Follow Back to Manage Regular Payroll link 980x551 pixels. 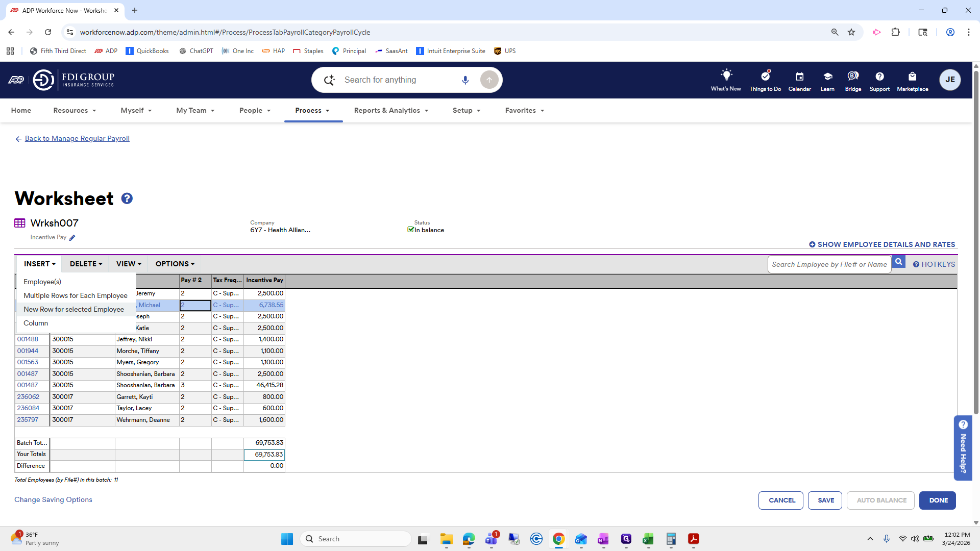pyautogui.click(x=77, y=138)
